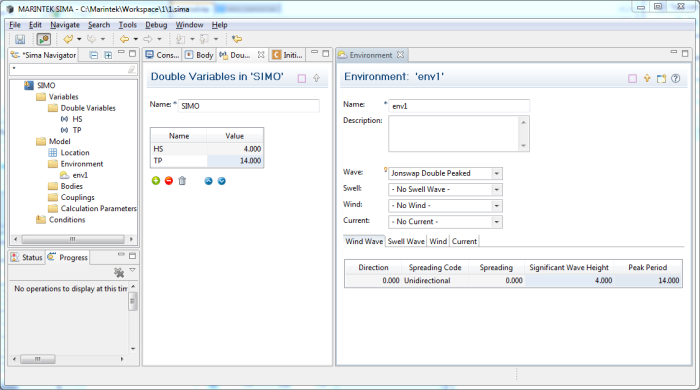Click the next annotation toolbar icon
This screenshot has height=390, width=700.
pos(180,39)
